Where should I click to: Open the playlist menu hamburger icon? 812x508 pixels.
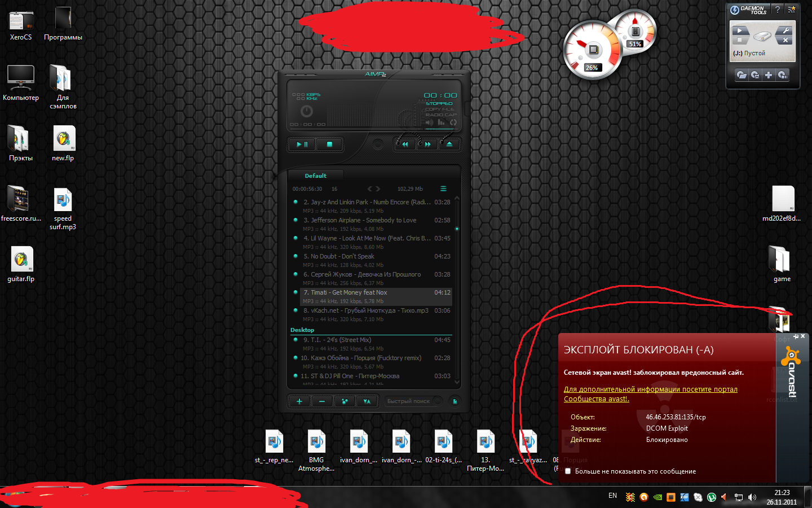coord(443,189)
